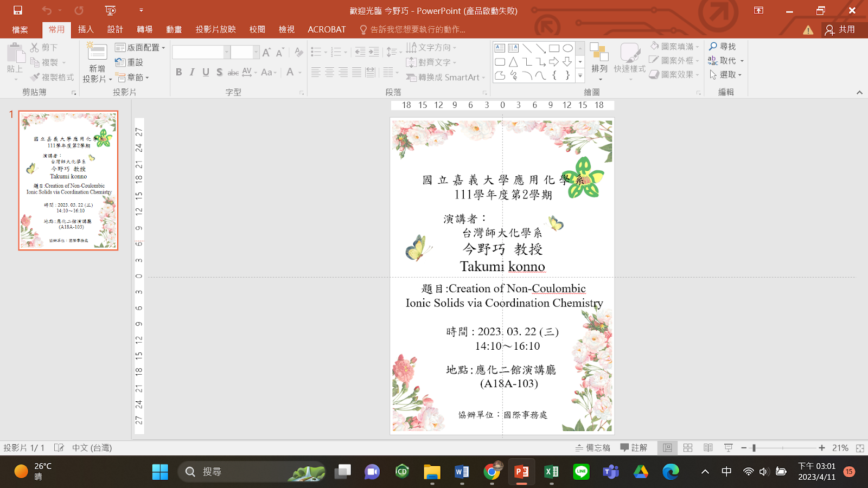Expand 版面配置 layout dropdown
The height and width of the screenshot is (488, 868).
point(140,48)
